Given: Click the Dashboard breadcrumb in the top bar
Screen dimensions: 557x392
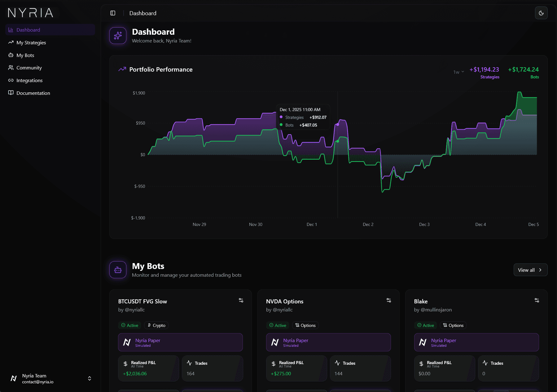Looking at the screenshot, I should (x=143, y=13).
